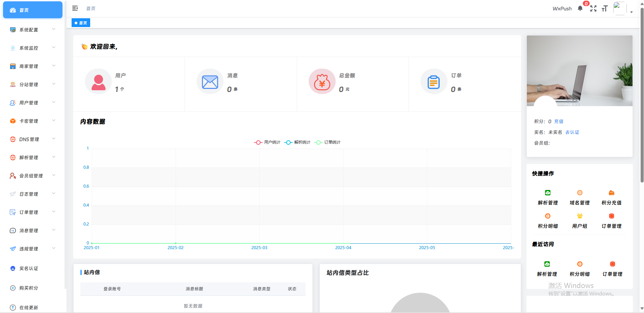Click the 用户管理 user icon
644x313 pixels.
click(13, 103)
